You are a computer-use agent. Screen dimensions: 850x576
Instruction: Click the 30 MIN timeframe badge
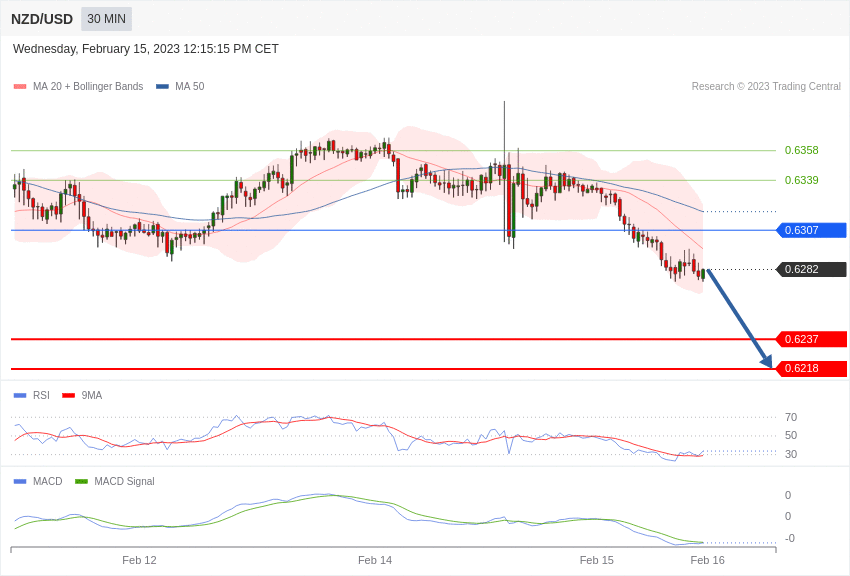106,19
